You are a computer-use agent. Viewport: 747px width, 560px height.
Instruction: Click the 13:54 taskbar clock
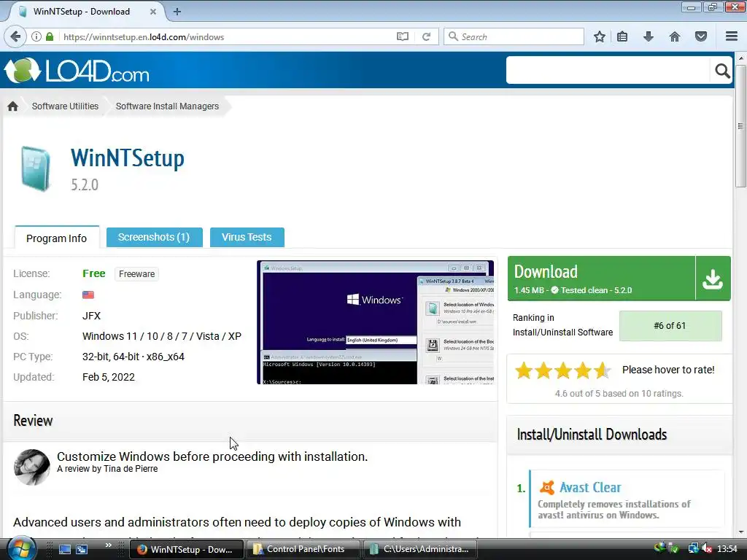pos(727,549)
